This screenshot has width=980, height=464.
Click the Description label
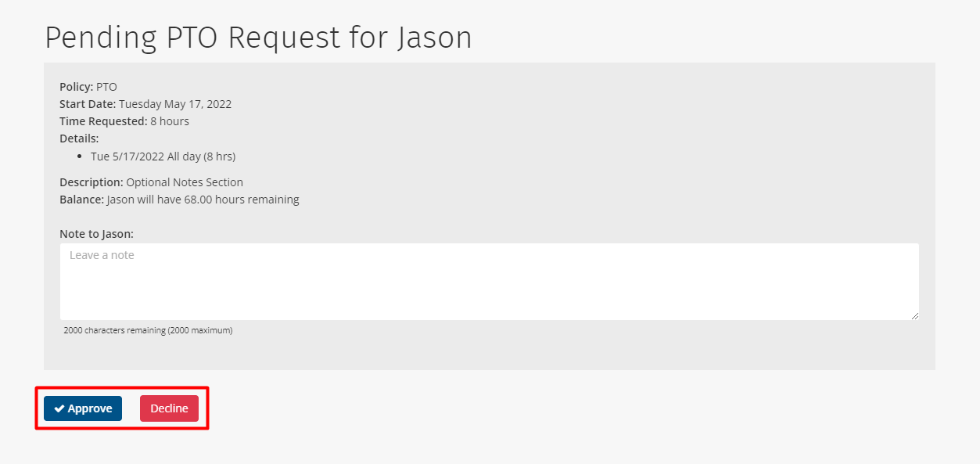click(x=92, y=182)
